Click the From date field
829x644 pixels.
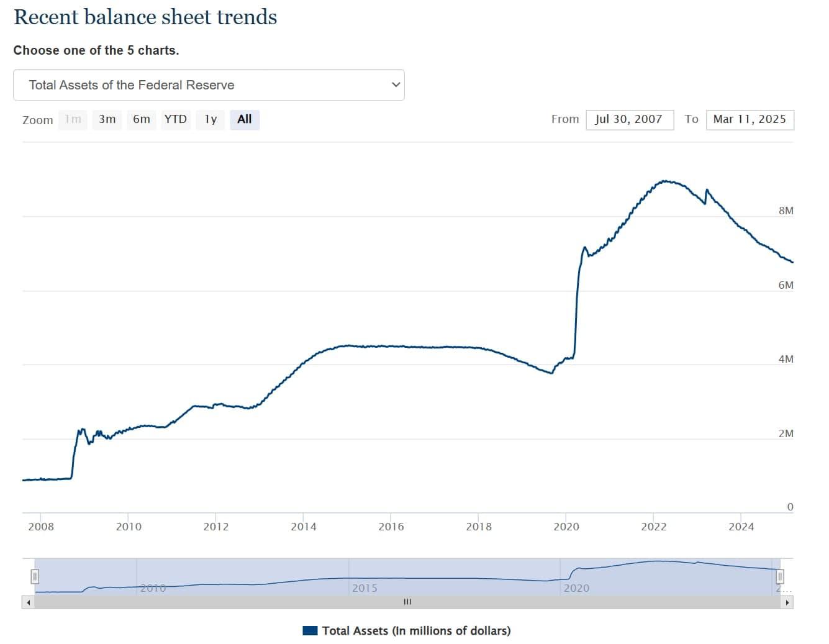(x=629, y=119)
